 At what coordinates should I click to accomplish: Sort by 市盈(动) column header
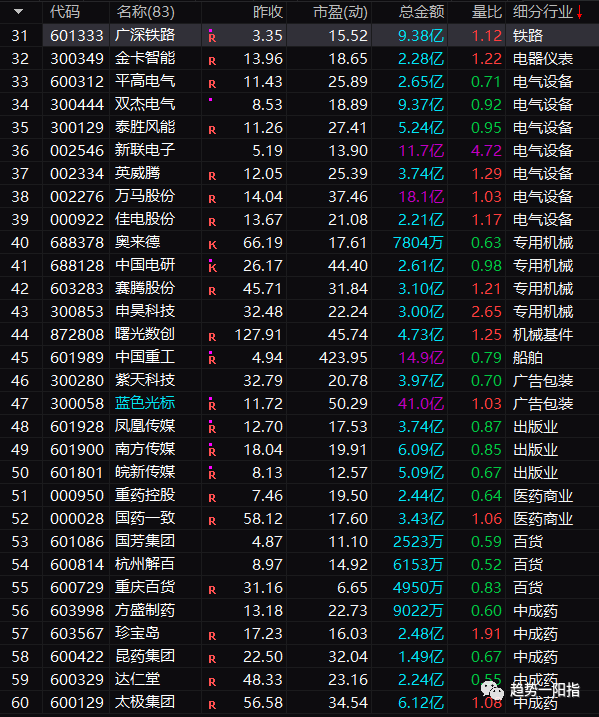click(x=340, y=12)
